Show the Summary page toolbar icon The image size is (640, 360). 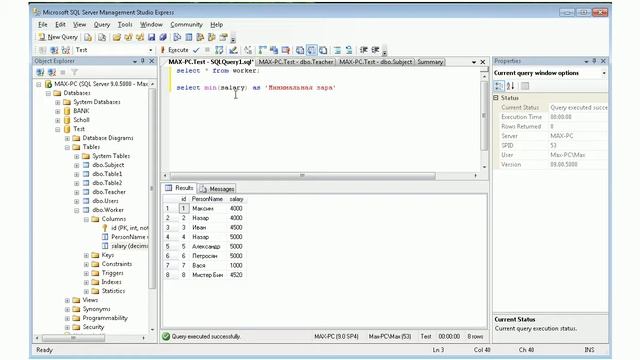(x=189, y=38)
